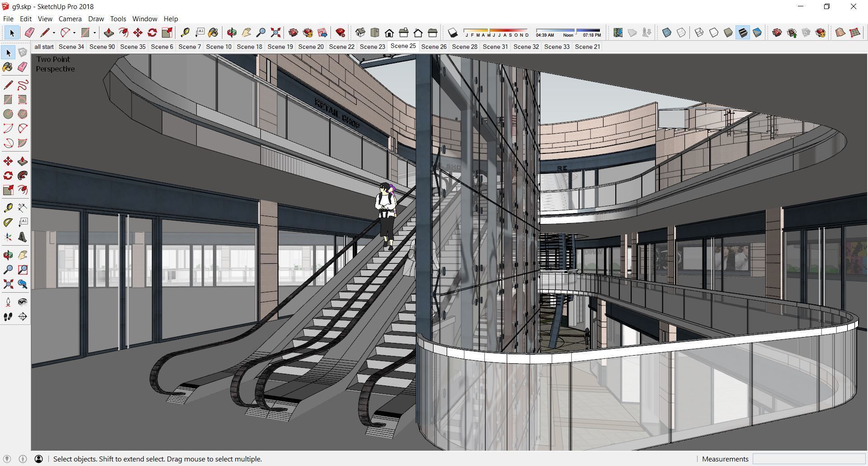Screen dimensions: 868x466
Task: Switch to the all start scene tab
Action: click(44, 47)
